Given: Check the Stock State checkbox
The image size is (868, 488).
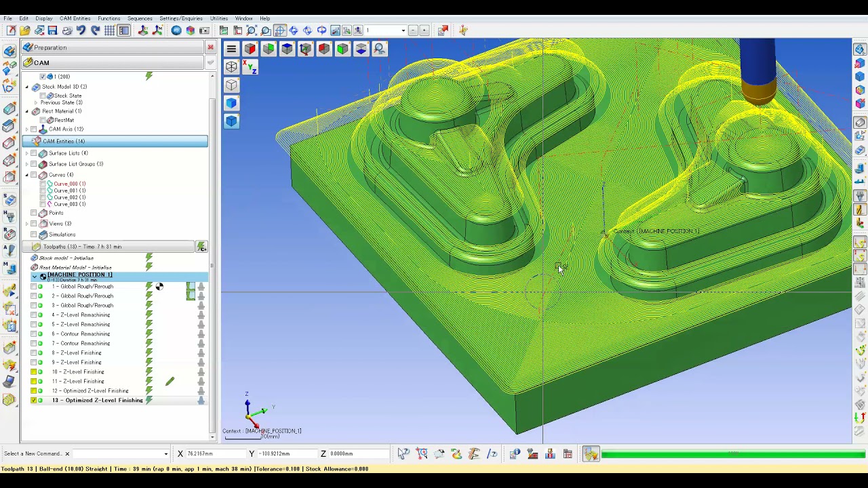Looking at the screenshot, I should [x=43, y=96].
